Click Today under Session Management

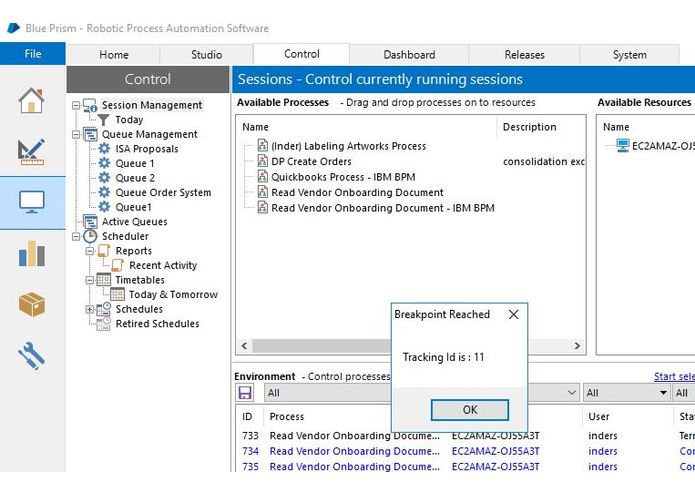click(x=129, y=120)
